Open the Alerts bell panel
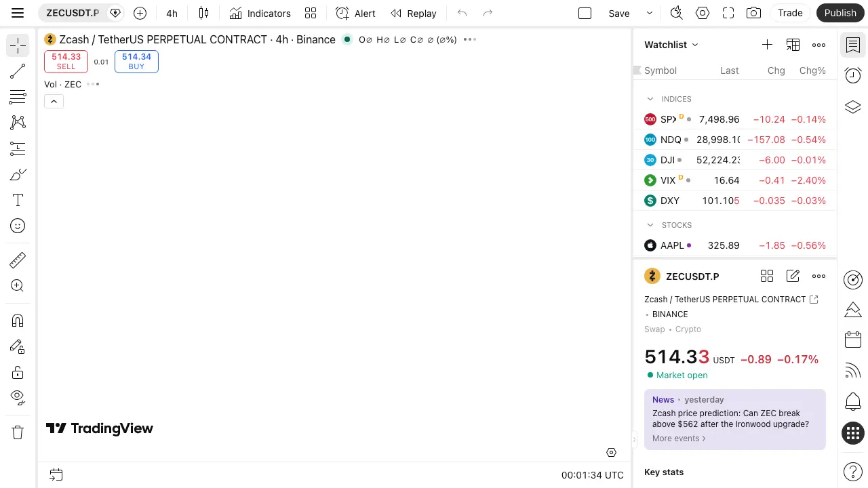Viewport: 868px width, 488px height. (x=853, y=401)
